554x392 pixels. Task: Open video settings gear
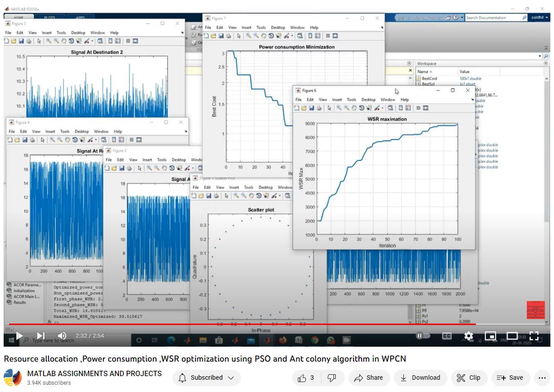pyautogui.click(x=468, y=336)
